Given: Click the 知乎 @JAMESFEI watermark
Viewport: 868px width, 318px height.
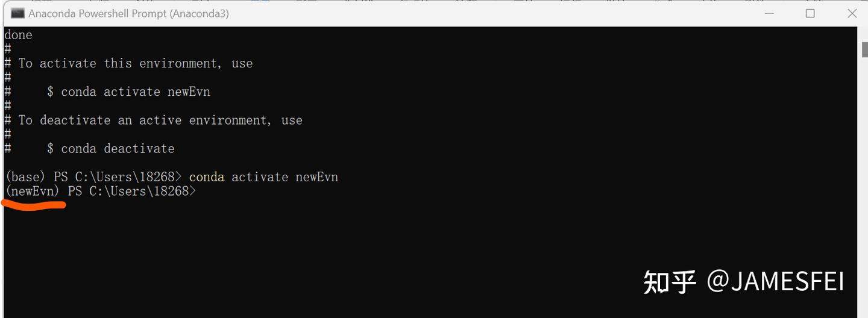Looking at the screenshot, I should (x=744, y=281).
